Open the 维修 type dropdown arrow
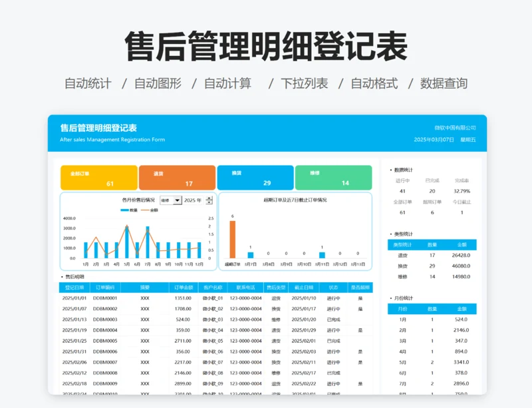532x408 pixels. (x=177, y=200)
